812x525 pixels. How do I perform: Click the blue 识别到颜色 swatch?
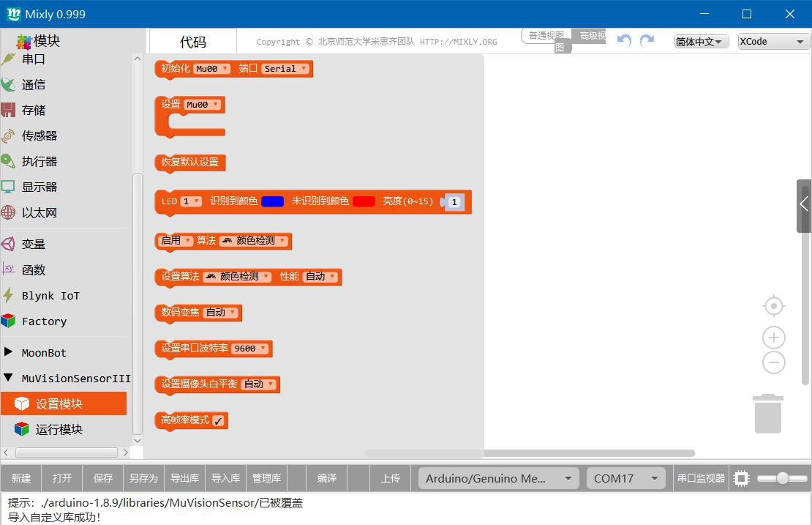[x=272, y=201]
